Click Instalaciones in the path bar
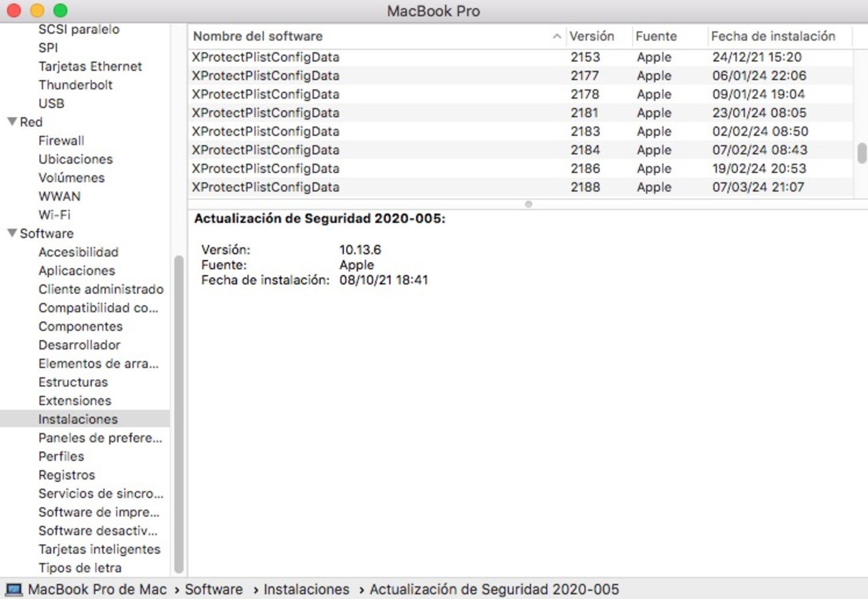 pyautogui.click(x=306, y=589)
